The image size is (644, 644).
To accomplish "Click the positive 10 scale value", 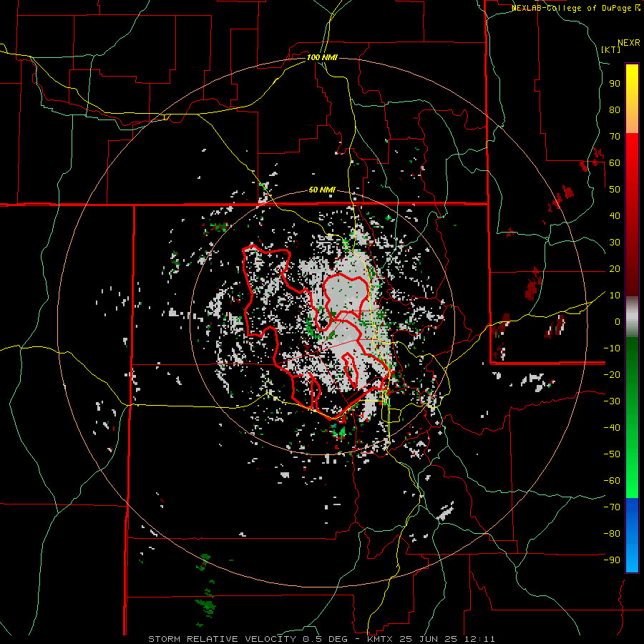I will coord(615,296).
